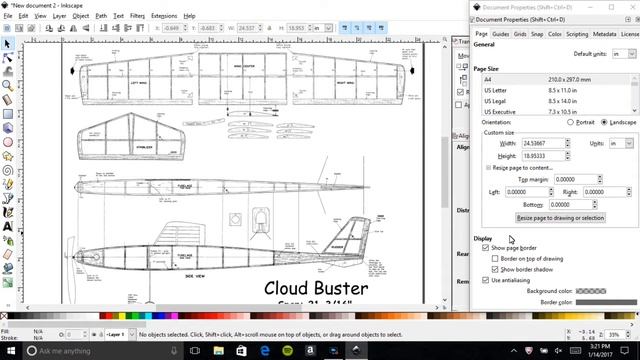Open File Explorer from taskbar
The height and width of the screenshot is (360, 640).
[218, 351]
